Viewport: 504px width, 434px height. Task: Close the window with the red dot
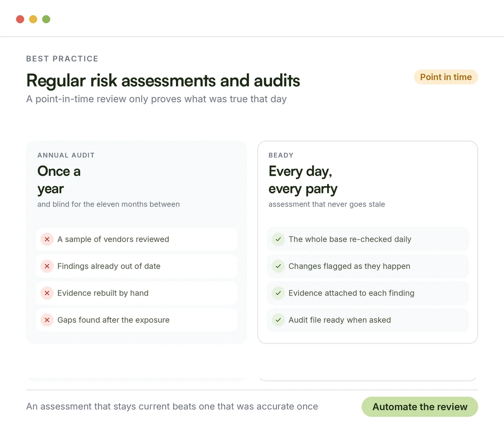click(20, 19)
